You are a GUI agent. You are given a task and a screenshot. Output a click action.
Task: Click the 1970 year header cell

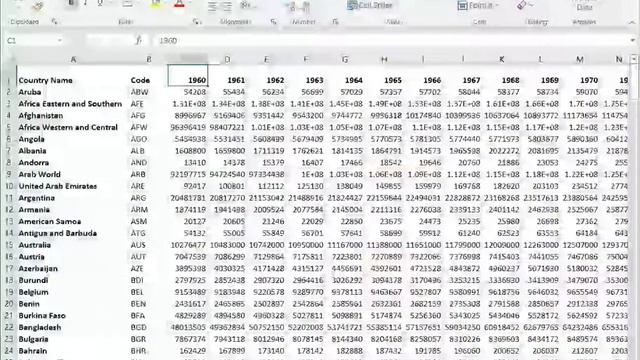coord(589,80)
